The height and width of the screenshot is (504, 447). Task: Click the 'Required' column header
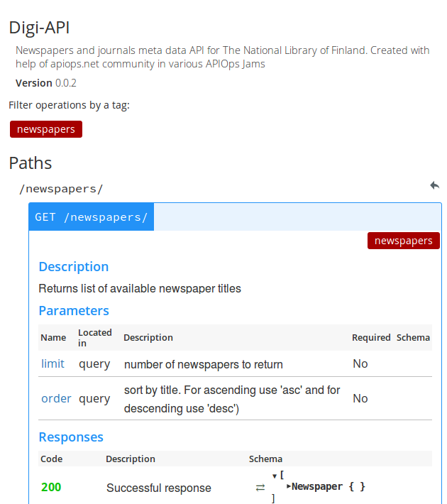tap(371, 337)
